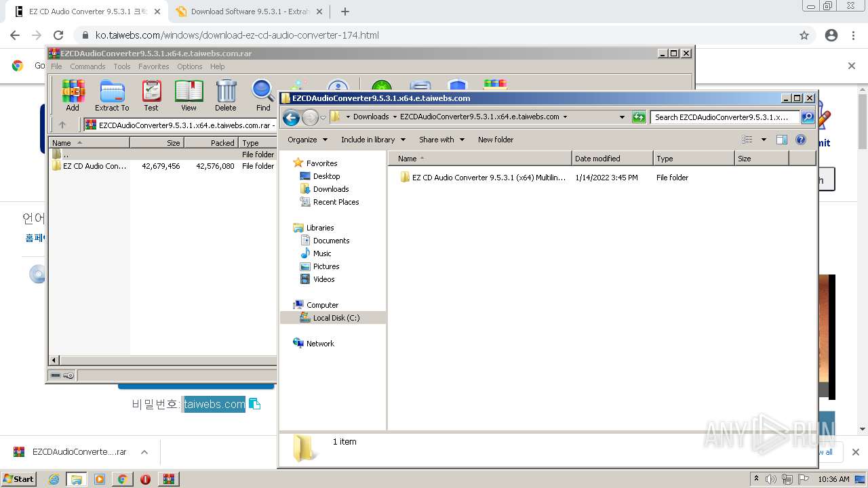Open the recent pages dropdown beside forward arrow
Screen dimensions: 868x488
pyautogui.click(x=323, y=117)
